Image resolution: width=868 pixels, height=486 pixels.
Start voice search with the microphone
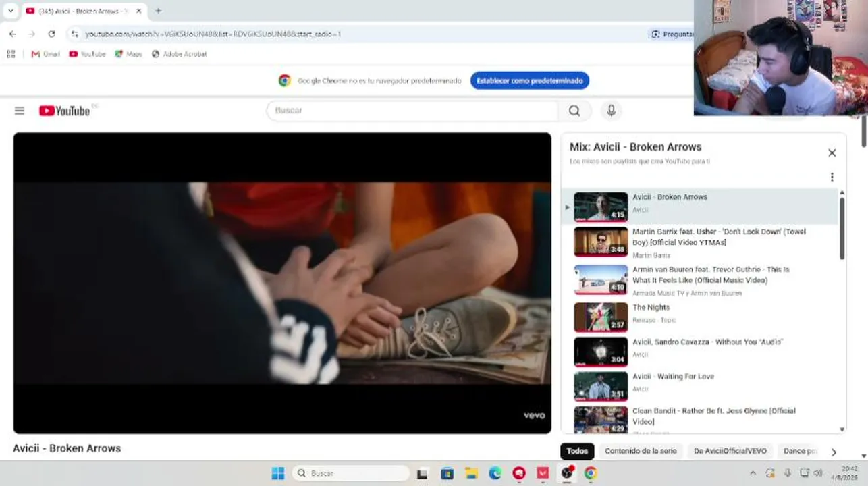pos(611,111)
